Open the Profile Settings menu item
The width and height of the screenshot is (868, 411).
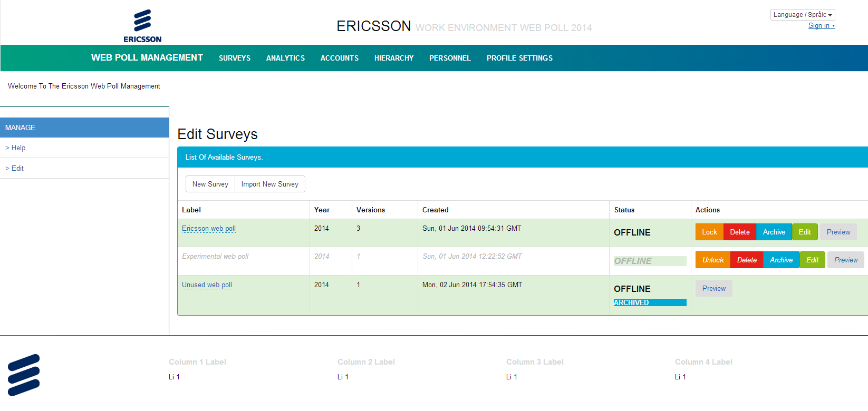519,58
